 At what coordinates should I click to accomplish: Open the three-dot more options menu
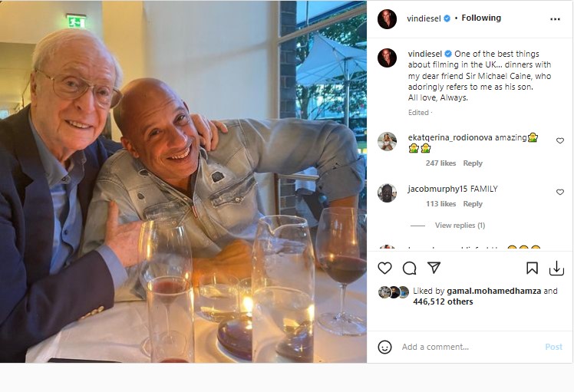[555, 18]
